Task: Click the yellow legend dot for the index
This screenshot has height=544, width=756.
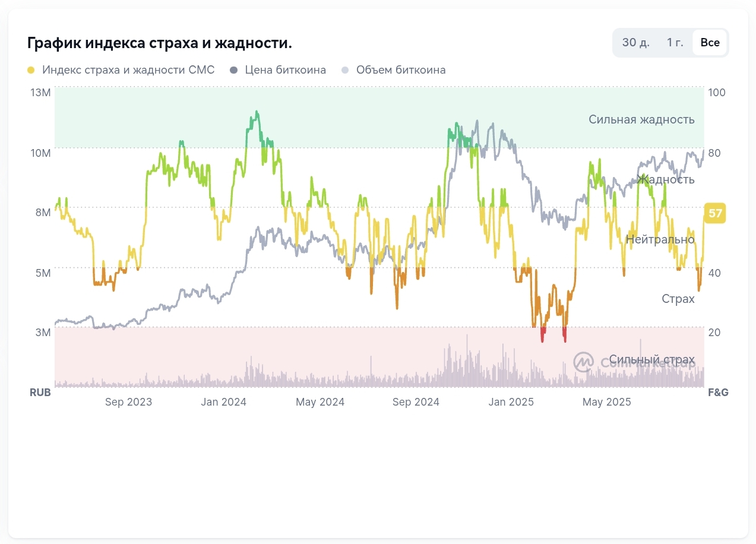Action: click(31, 71)
